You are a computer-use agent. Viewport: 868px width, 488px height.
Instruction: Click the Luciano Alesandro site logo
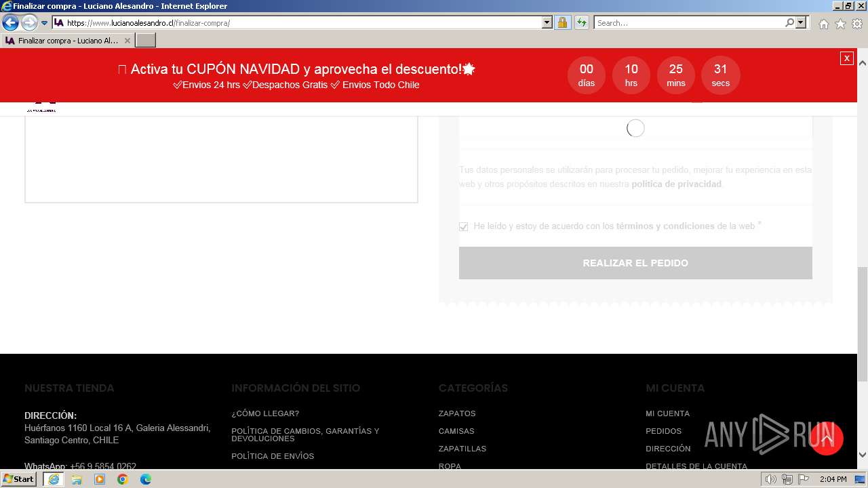[x=41, y=108]
